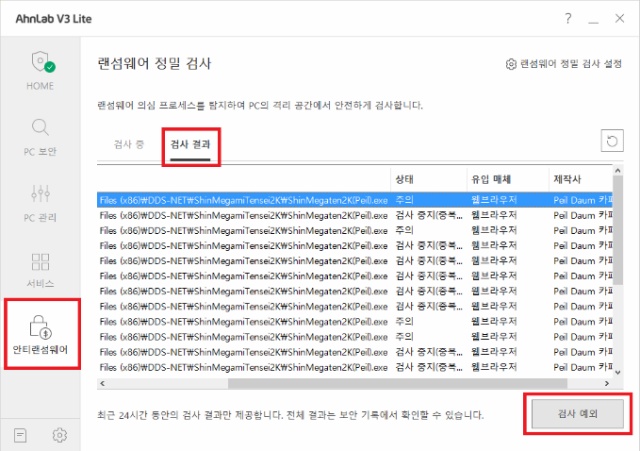This screenshot has width=640, height=451.
Task: Click the horizontal scrollbar thumb
Action: click(x=398, y=384)
